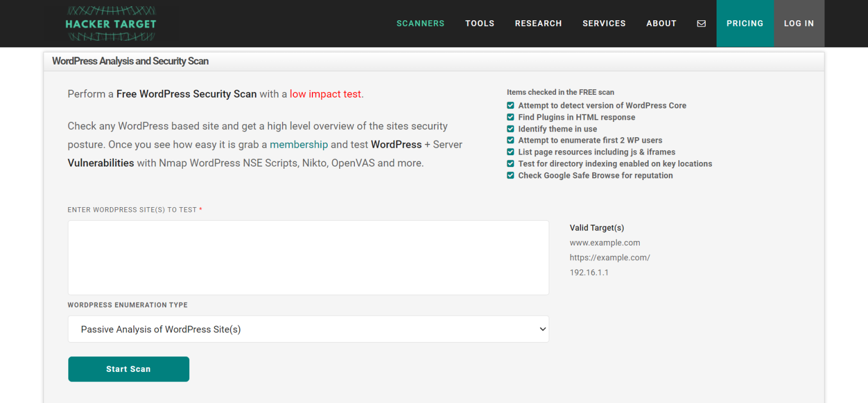Click the 'www.example.com' valid target example
The image size is (868, 403).
coord(605,243)
